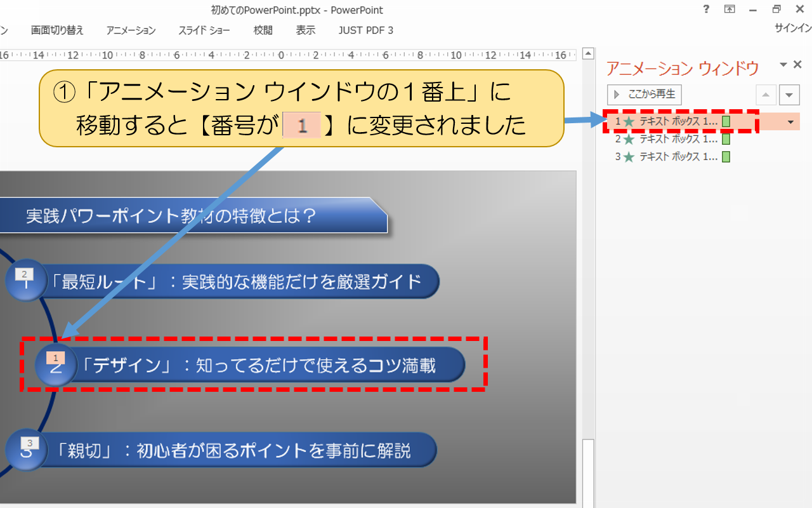The height and width of the screenshot is (508, 812).
Task: Click vertical scrollbar up arrow of slide area
Action: pyautogui.click(x=588, y=54)
